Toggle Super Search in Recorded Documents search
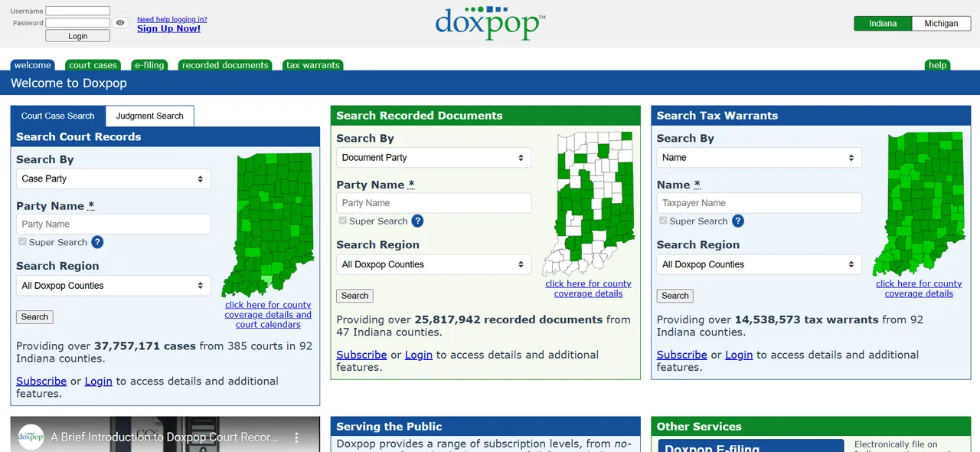The image size is (980, 452). pyautogui.click(x=342, y=220)
